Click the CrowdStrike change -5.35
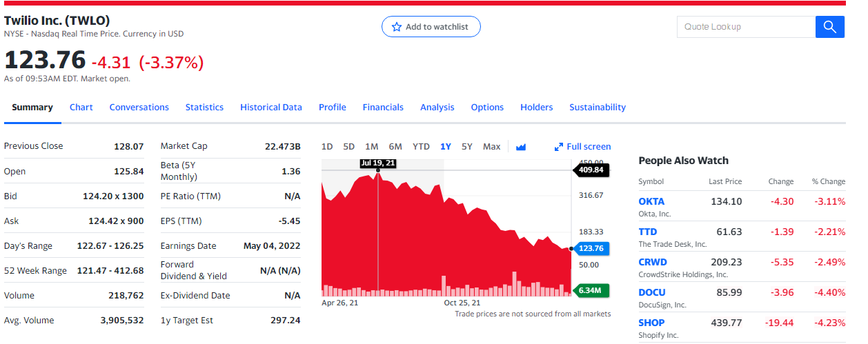Screen dimensions: 868x344 tap(781, 262)
